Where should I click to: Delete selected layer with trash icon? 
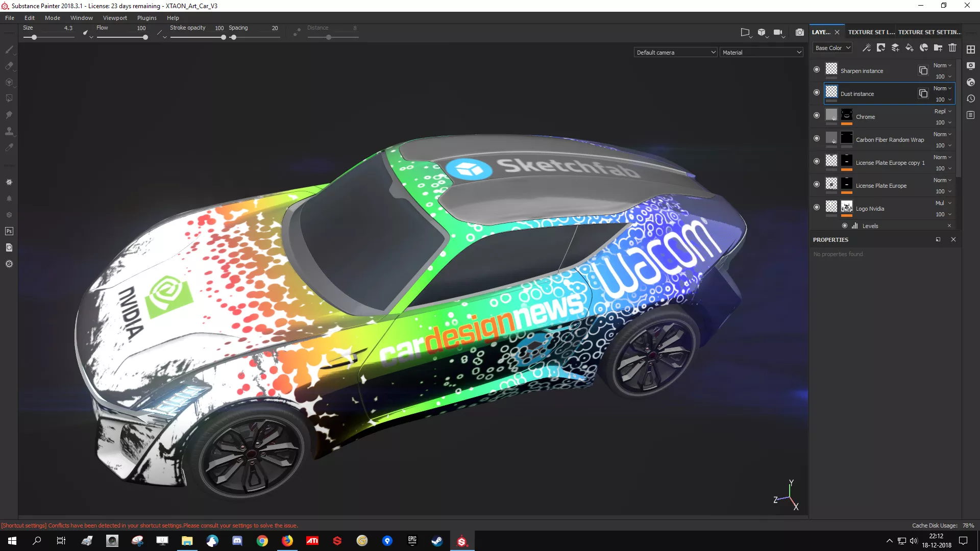point(952,48)
